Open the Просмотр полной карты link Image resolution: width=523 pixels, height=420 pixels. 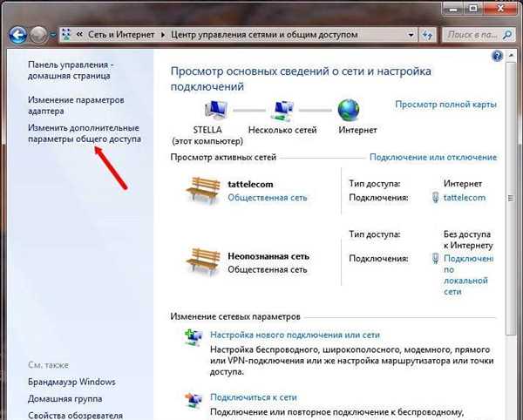click(x=446, y=105)
